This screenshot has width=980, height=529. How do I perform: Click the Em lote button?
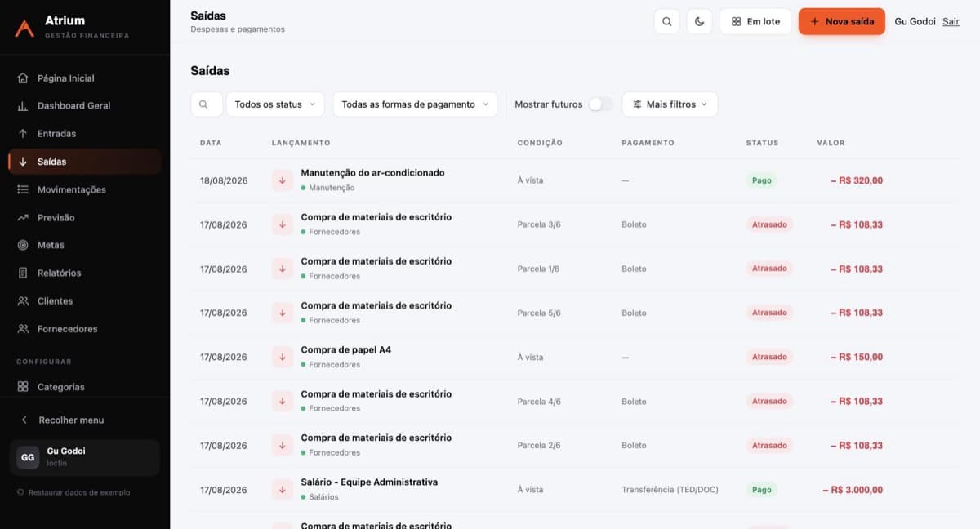[755, 21]
